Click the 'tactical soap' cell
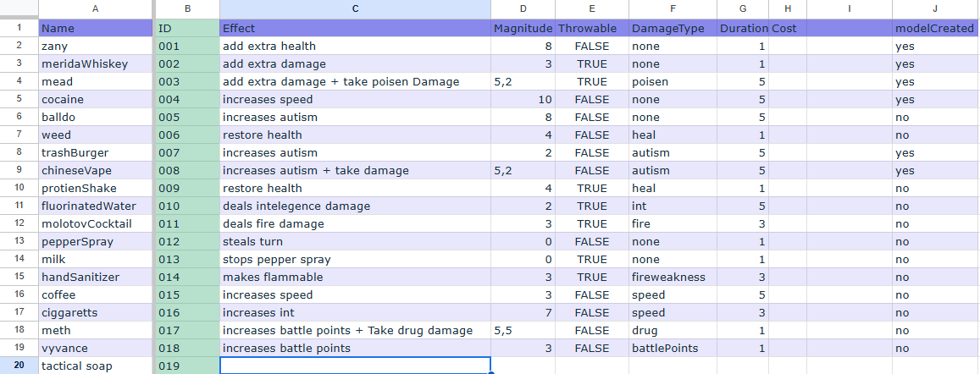 tap(95, 366)
